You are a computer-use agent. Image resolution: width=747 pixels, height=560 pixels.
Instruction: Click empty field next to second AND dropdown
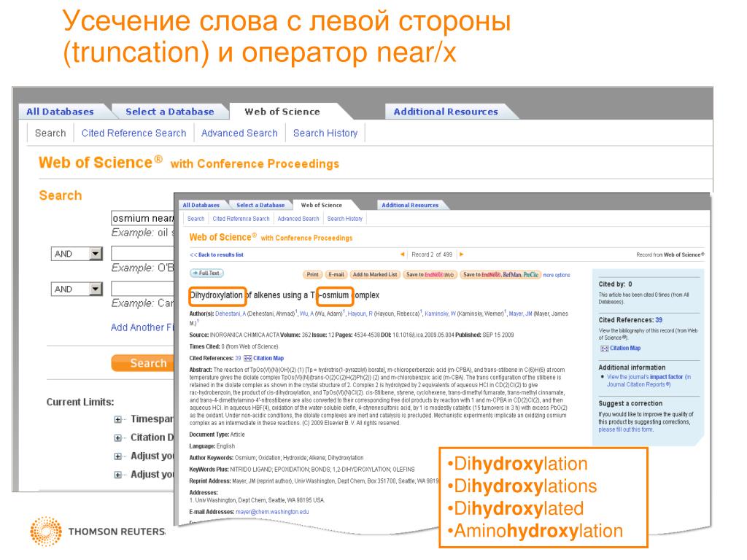coord(142,288)
